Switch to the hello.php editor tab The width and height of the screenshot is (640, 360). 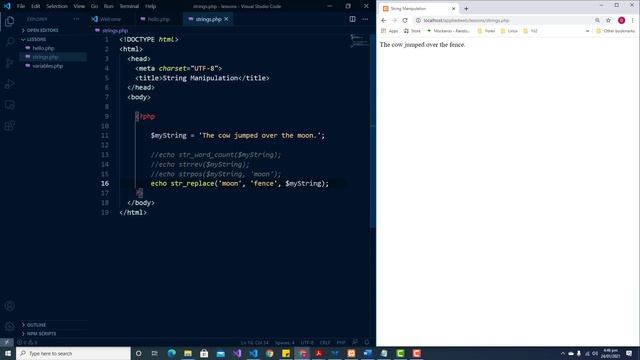(x=158, y=19)
